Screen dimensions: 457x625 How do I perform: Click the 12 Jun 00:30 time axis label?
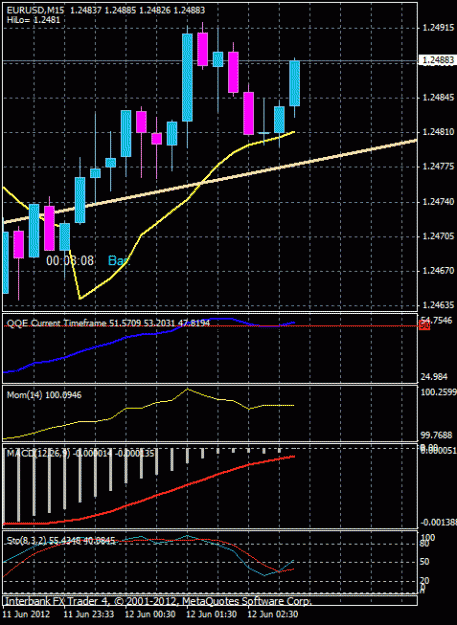point(150,614)
